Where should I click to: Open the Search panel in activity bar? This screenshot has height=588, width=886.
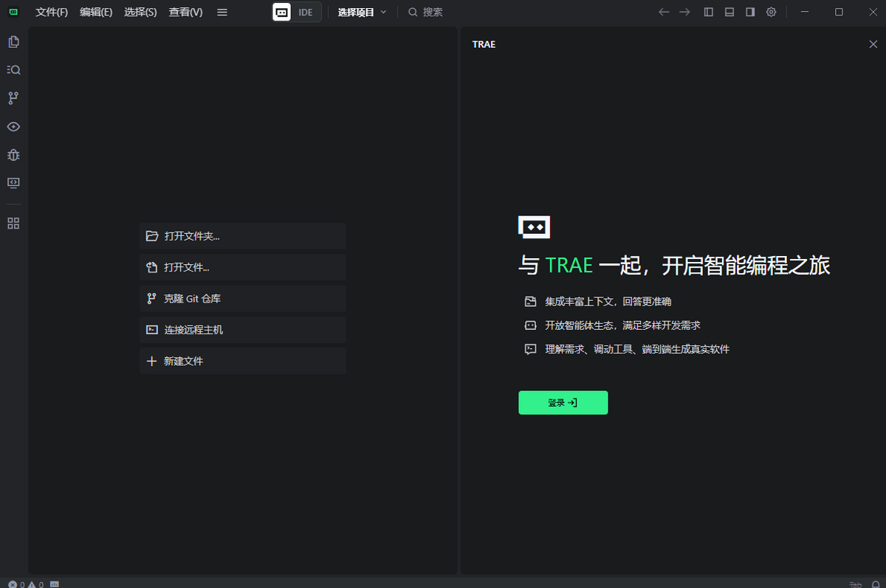(13, 70)
